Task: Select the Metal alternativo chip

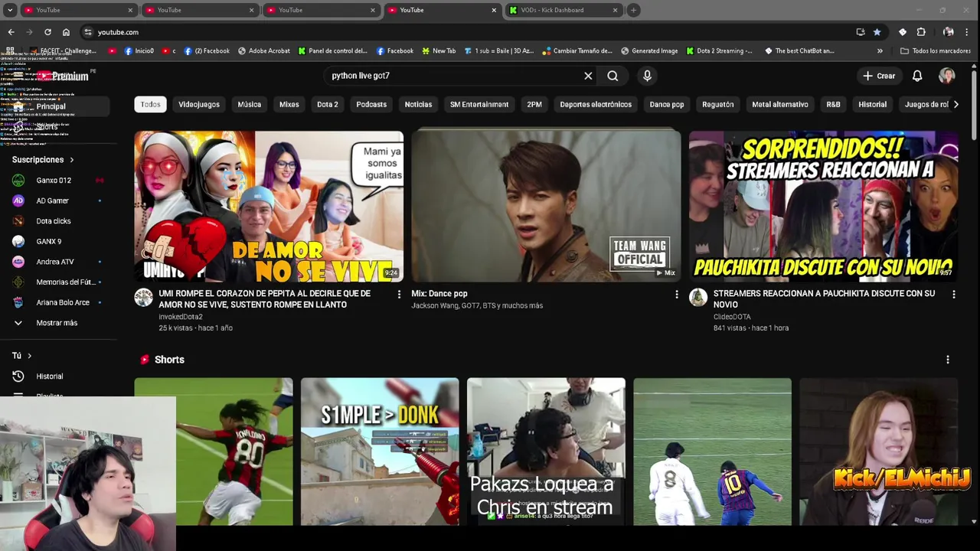Action: (780, 104)
